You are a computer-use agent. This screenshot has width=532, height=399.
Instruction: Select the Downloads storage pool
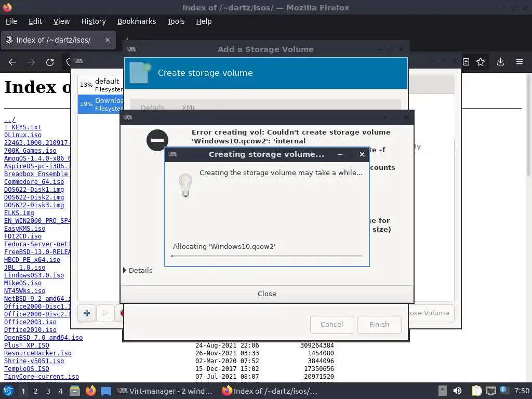click(x=101, y=104)
